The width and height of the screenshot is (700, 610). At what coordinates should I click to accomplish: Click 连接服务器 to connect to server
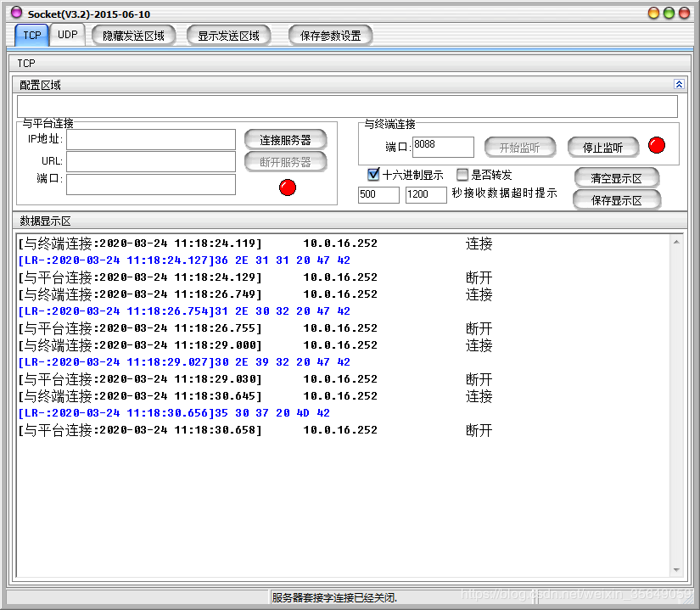click(x=287, y=139)
